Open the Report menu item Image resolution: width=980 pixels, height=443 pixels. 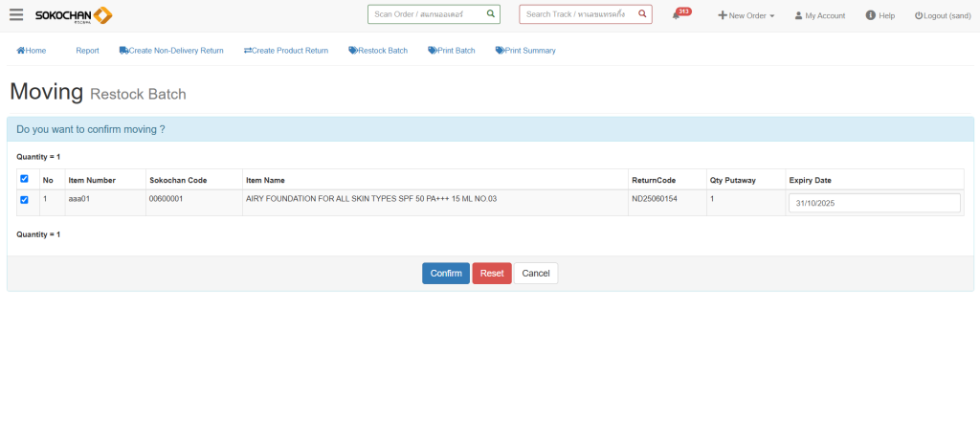[x=87, y=51]
